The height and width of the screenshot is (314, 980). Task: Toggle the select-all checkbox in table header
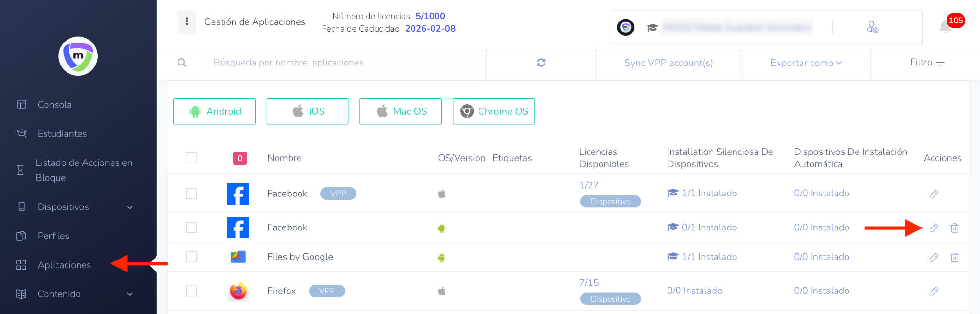[x=191, y=158]
